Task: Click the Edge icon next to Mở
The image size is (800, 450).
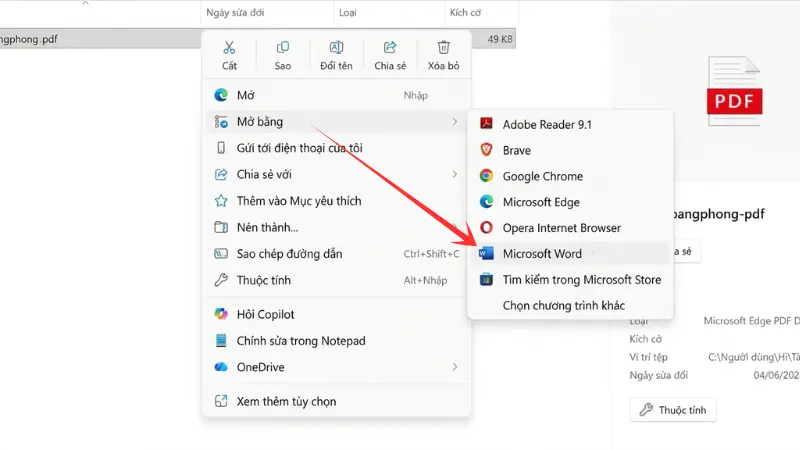Action: pos(221,95)
